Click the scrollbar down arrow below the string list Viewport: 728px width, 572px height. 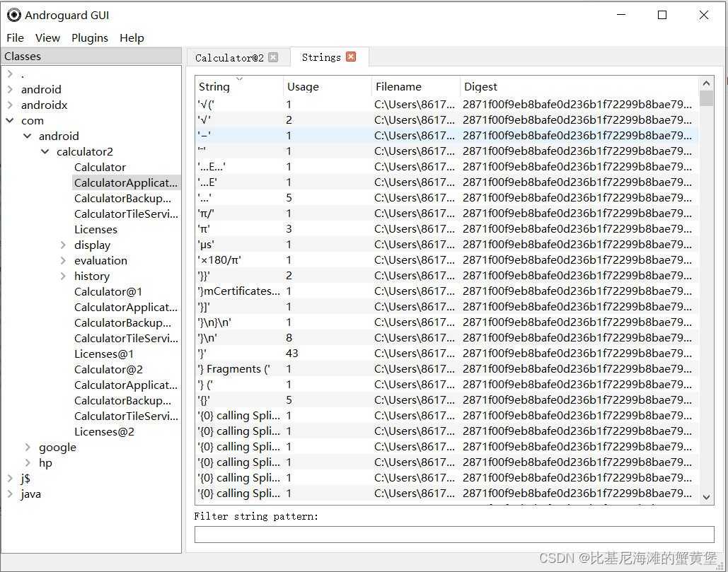coord(706,496)
